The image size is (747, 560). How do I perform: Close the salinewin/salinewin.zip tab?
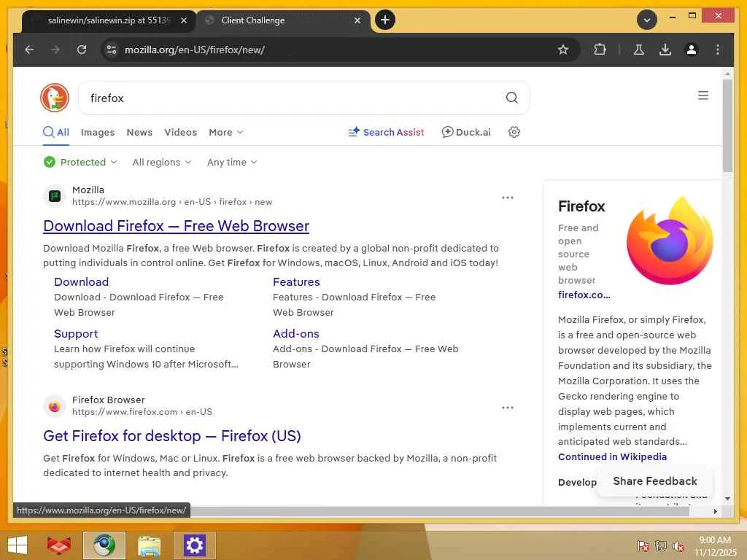(x=183, y=20)
